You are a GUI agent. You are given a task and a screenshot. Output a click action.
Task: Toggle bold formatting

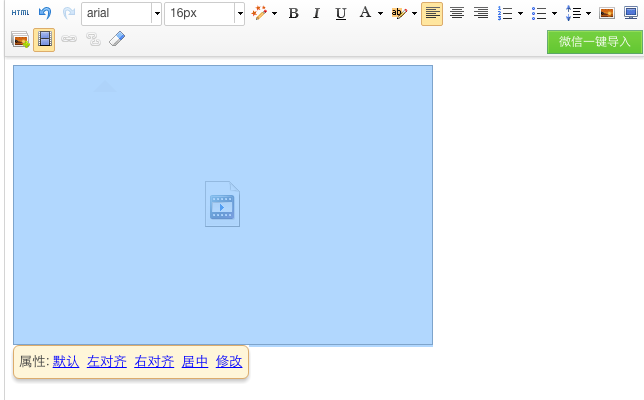point(293,13)
